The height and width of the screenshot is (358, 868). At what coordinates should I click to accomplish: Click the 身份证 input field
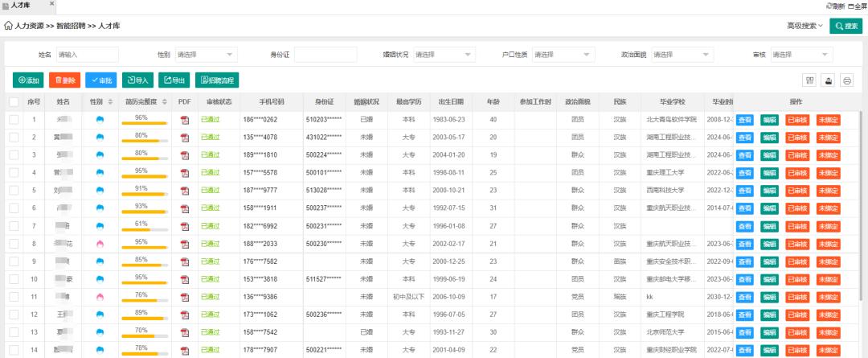pyautogui.click(x=325, y=55)
